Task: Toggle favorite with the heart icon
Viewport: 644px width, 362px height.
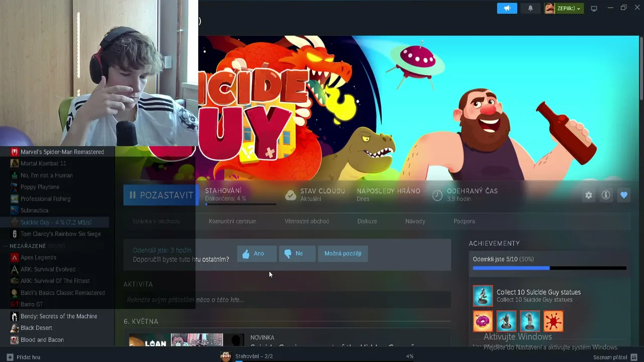Action: [x=624, y=195]
